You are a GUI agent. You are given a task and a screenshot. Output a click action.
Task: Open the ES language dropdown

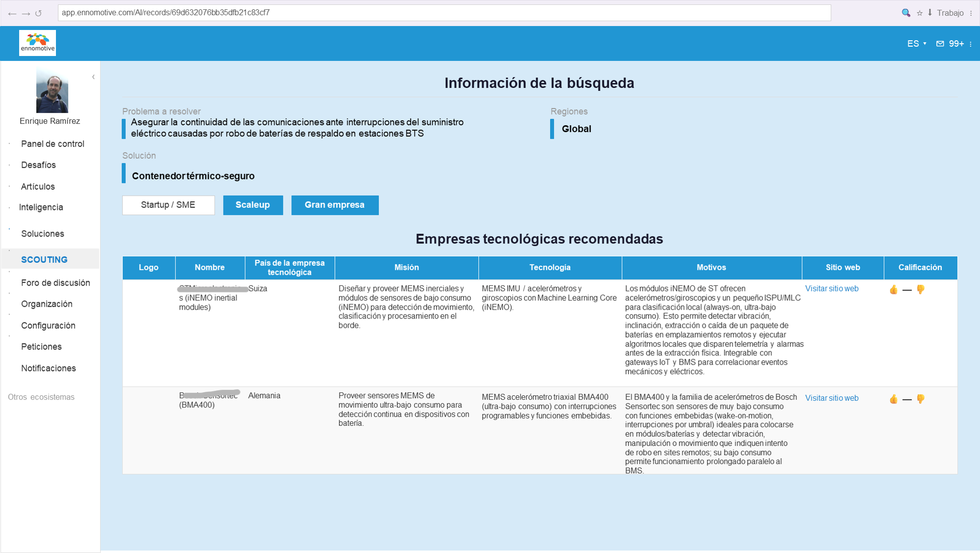917,44
